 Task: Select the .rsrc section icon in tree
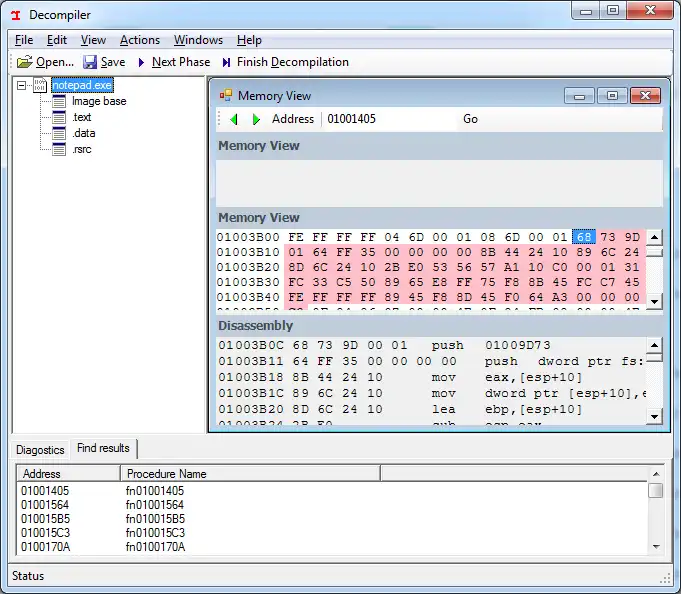[59, 149]
